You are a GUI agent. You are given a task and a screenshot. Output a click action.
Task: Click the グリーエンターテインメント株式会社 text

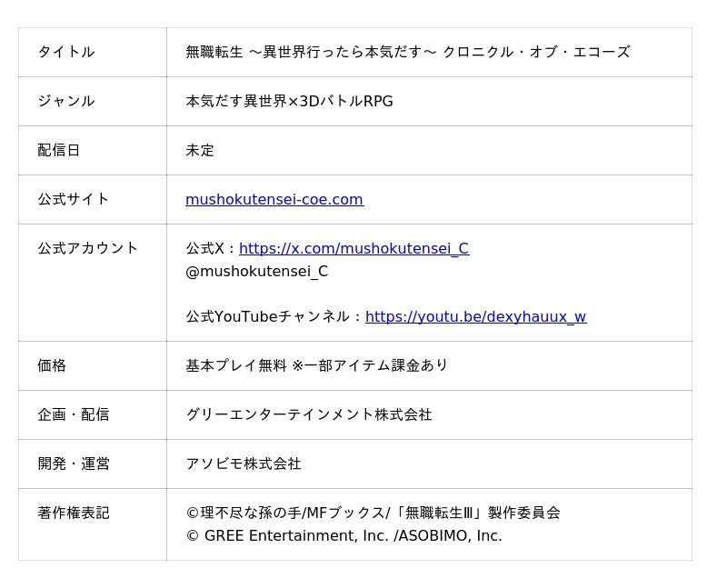[x=309, y=415]
